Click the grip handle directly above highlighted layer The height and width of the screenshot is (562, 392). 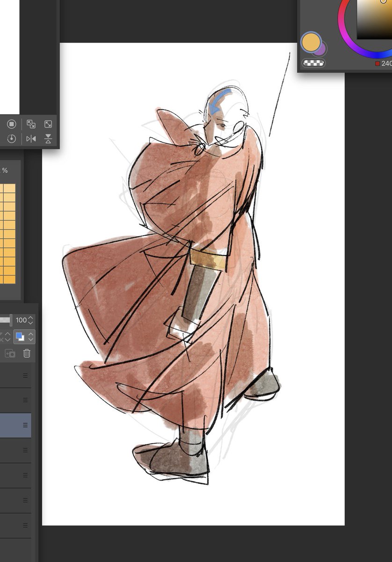pos(25,400)
